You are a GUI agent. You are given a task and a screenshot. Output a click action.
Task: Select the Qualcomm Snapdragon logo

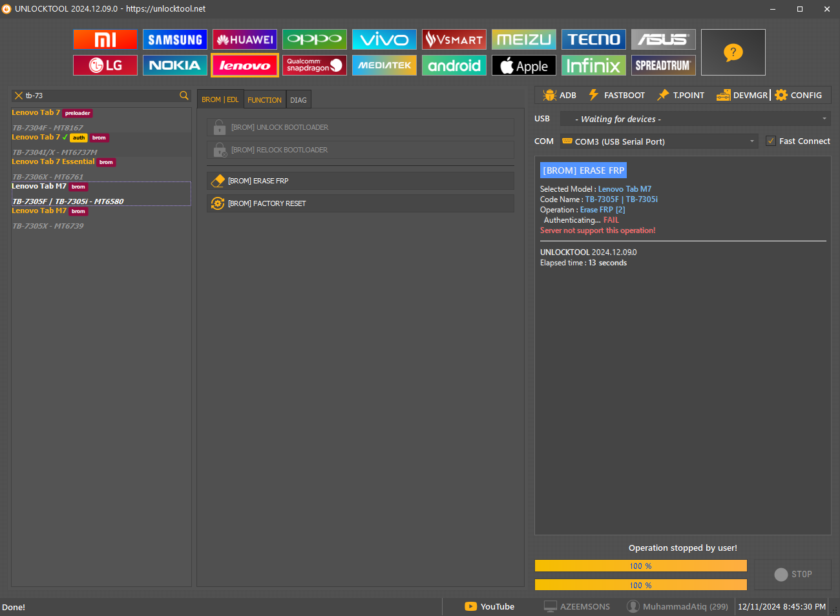click(315, 65)
